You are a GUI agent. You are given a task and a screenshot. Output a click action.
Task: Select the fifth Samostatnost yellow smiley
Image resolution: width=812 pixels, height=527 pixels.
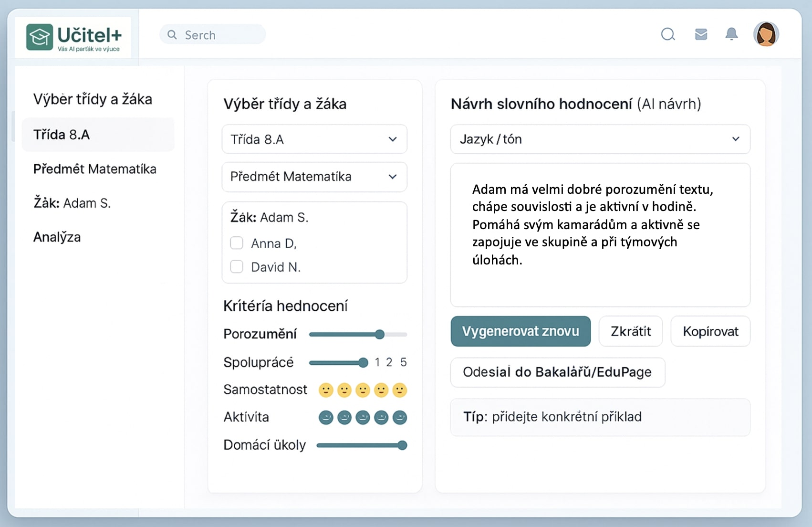click(x=399, y=390)
